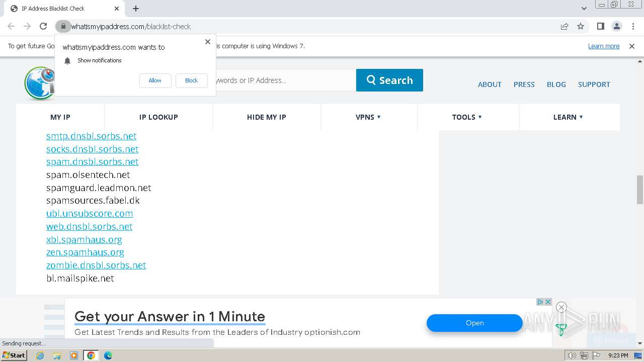Allow notifications from whatismyipaddress.com
The height and width of the screenshot is (362, 644).
click(x=155, y=80)
